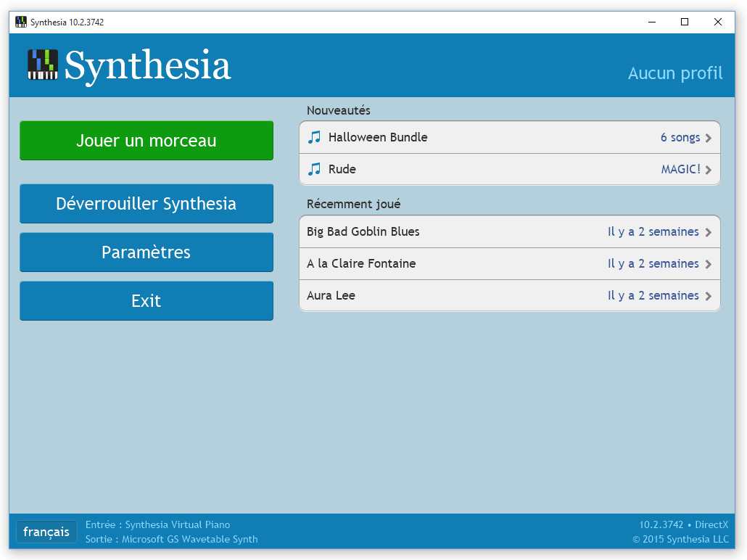Open the A la Claire Fontaine song
The image size is (747, 560).
click(x=361, y=263)
